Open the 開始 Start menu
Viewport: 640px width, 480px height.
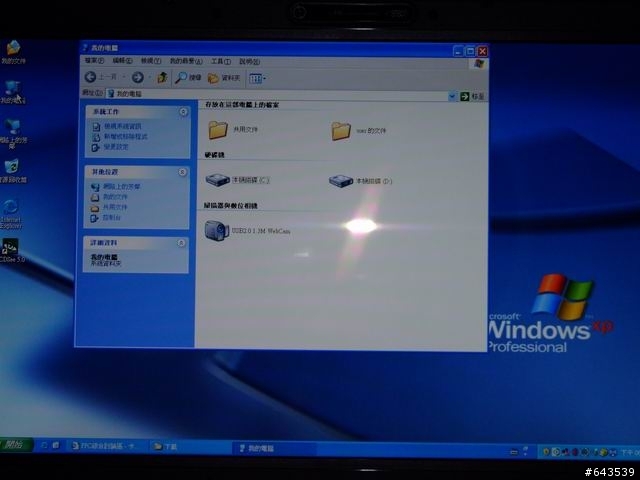(15, 444)
